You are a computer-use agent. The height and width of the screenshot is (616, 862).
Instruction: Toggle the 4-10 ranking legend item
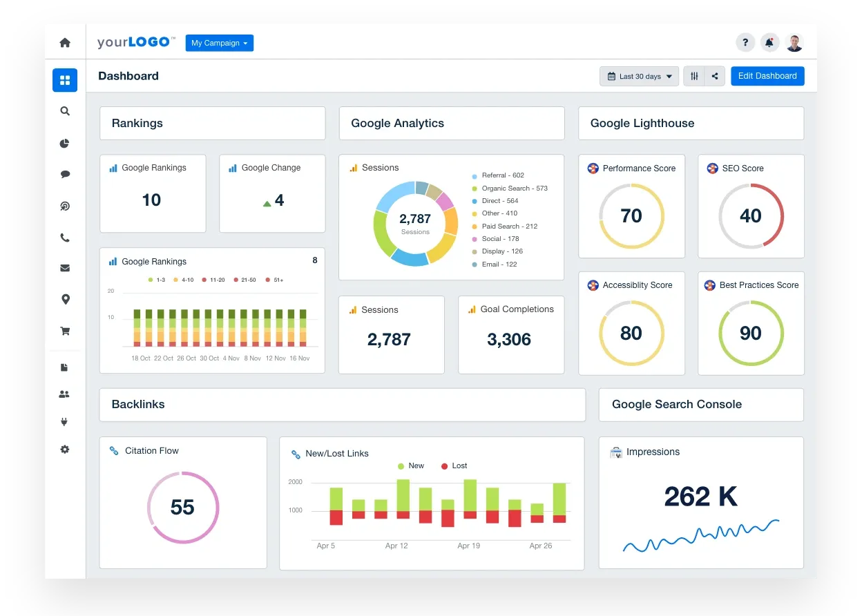183,280
